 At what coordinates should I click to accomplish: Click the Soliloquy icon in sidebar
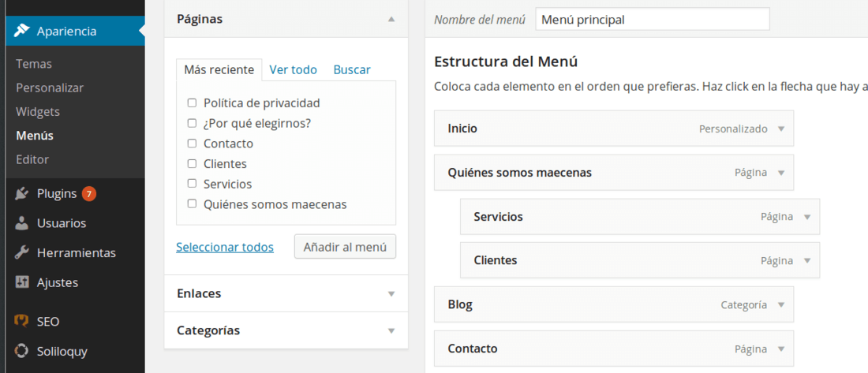pos(21,351)
